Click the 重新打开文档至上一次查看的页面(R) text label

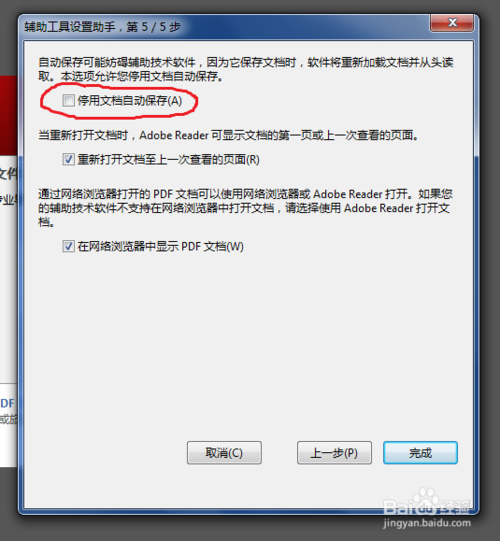168,159
